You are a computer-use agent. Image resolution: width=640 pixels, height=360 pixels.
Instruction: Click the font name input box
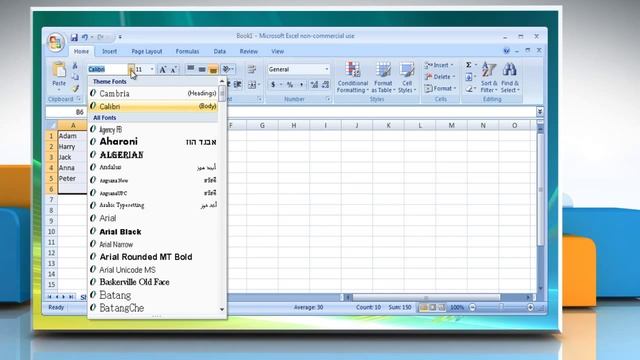[x=108, y=69]
